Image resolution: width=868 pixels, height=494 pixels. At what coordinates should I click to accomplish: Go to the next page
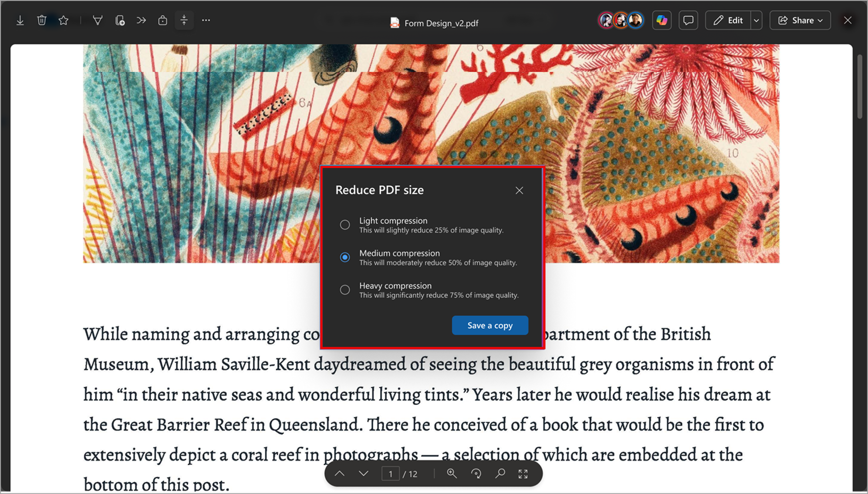[364, 474]
